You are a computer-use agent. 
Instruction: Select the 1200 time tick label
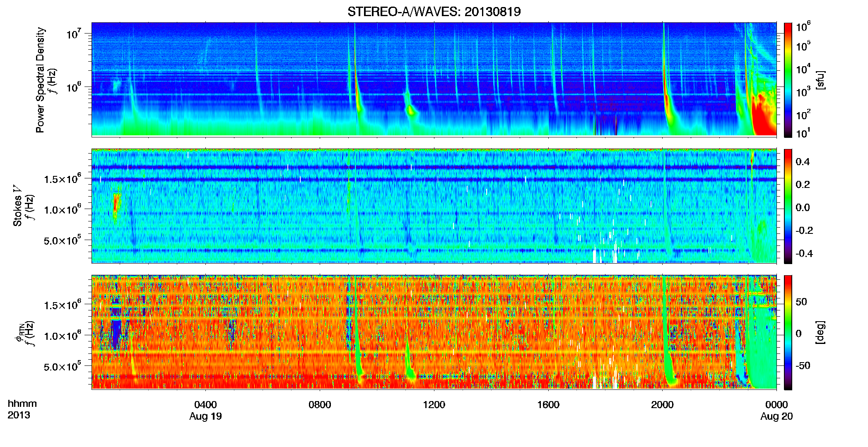[x=434, y=404]
